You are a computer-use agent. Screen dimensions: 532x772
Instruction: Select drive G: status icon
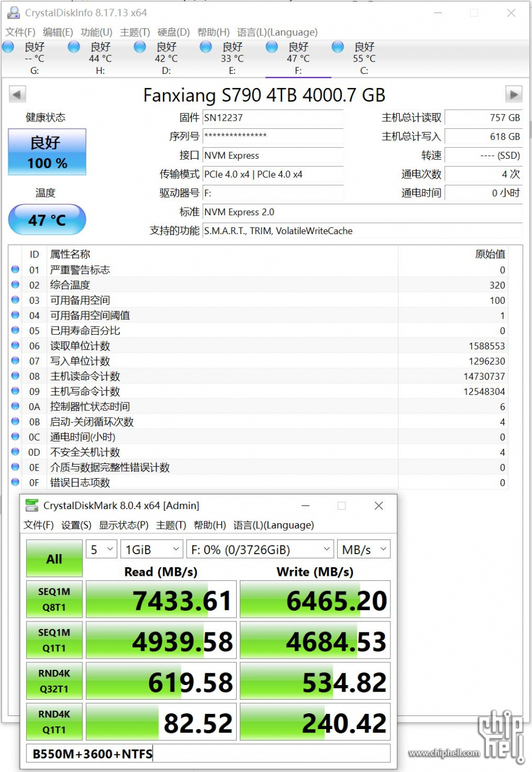pyautogui.click(x=8, y=47)
